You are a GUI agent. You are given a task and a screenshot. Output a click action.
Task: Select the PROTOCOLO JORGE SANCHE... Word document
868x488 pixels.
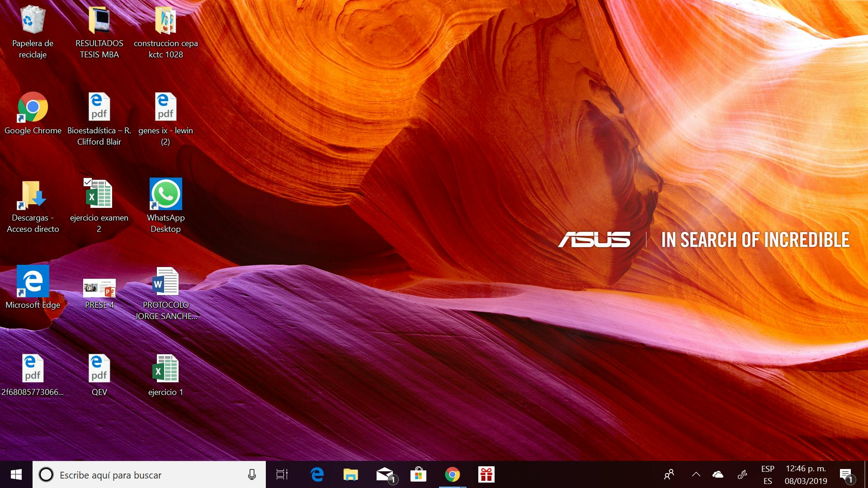(165, 293)
